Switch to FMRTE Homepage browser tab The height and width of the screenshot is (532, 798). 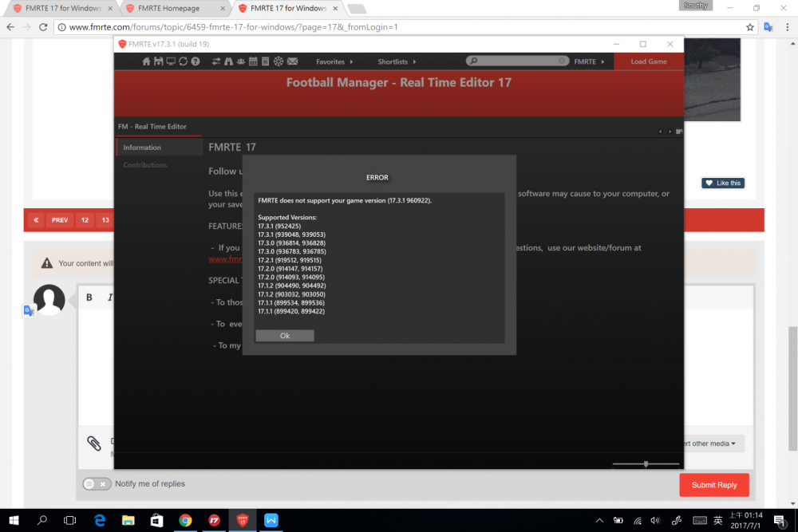168,8
